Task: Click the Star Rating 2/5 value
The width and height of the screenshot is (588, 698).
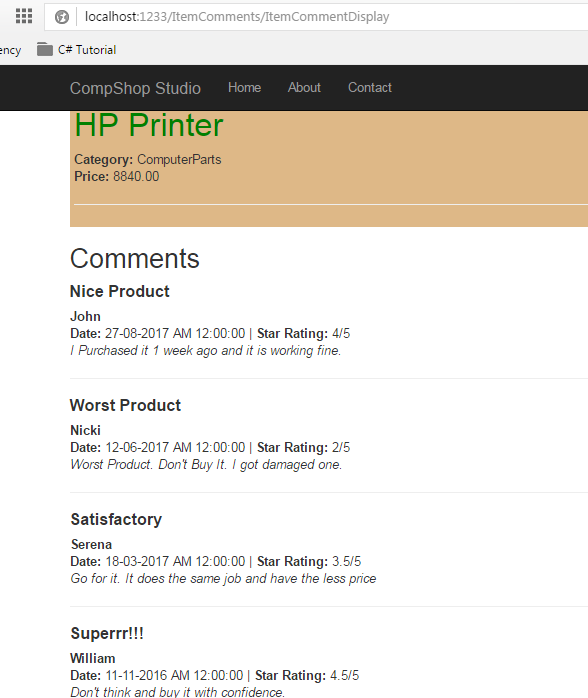Action: pos(341,447)
